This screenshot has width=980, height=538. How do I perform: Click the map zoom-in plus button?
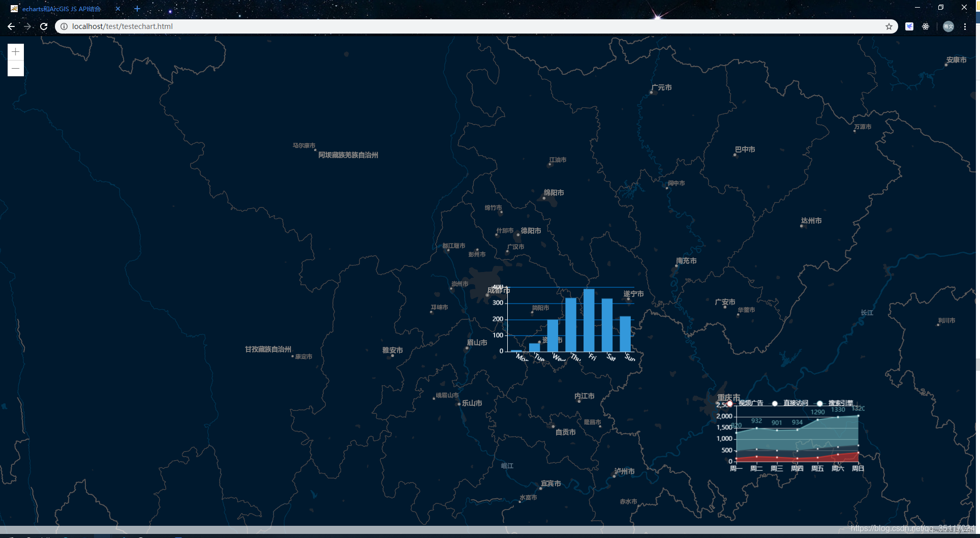pos(15,51)
